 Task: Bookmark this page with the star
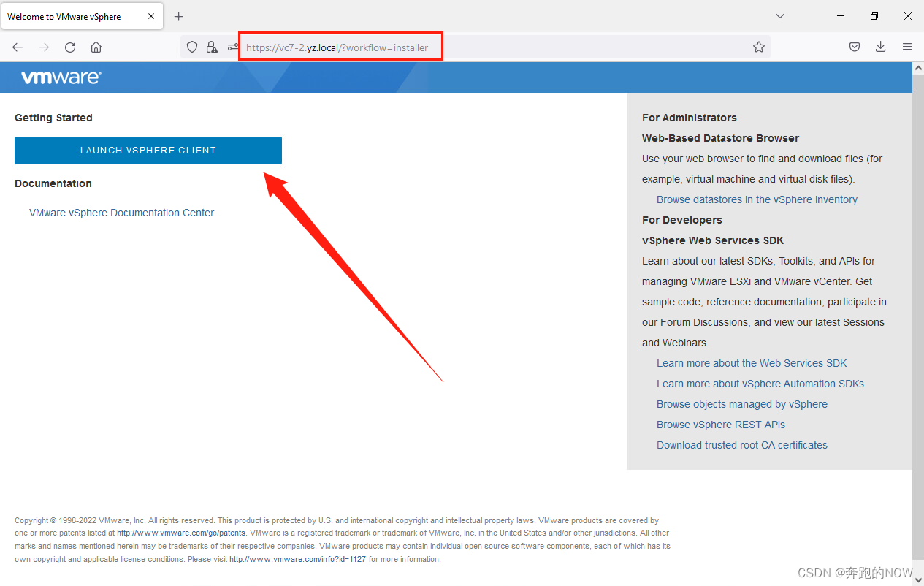[759, 47]
